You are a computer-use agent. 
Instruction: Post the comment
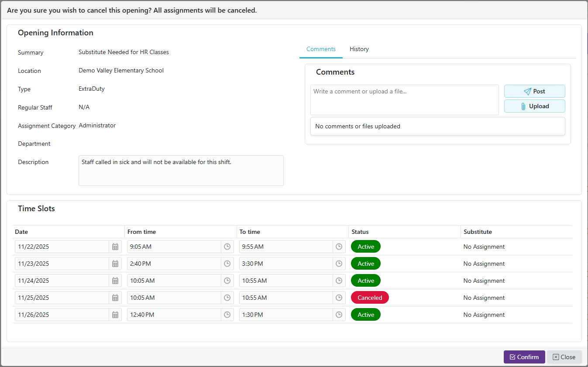(534, 91)
